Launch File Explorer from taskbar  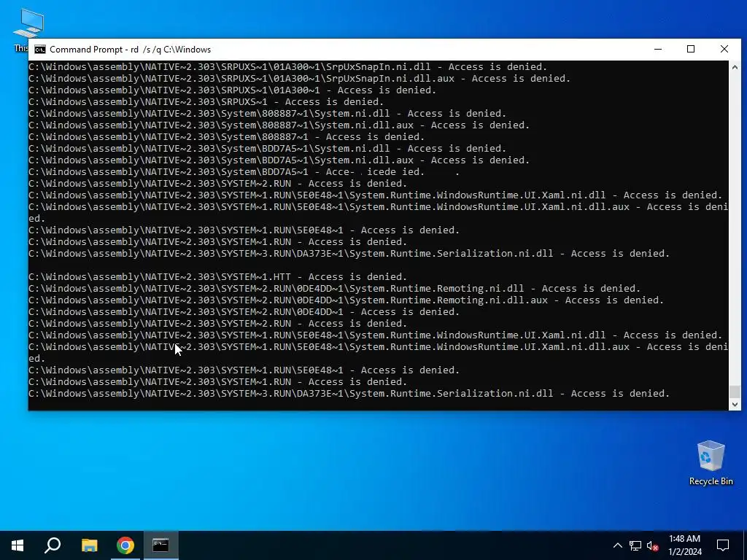click(x=89, y=545)
